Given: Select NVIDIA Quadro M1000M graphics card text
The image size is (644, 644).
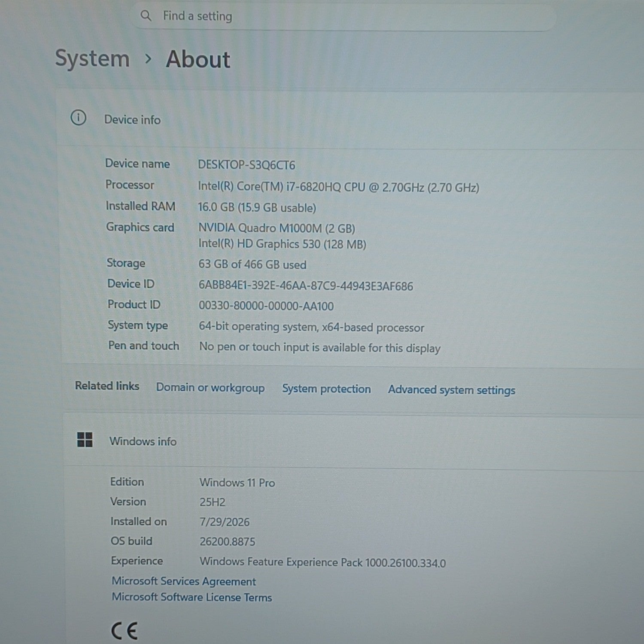Looking at the screenshot, I should pyautogui.click(x=276, y=228).
